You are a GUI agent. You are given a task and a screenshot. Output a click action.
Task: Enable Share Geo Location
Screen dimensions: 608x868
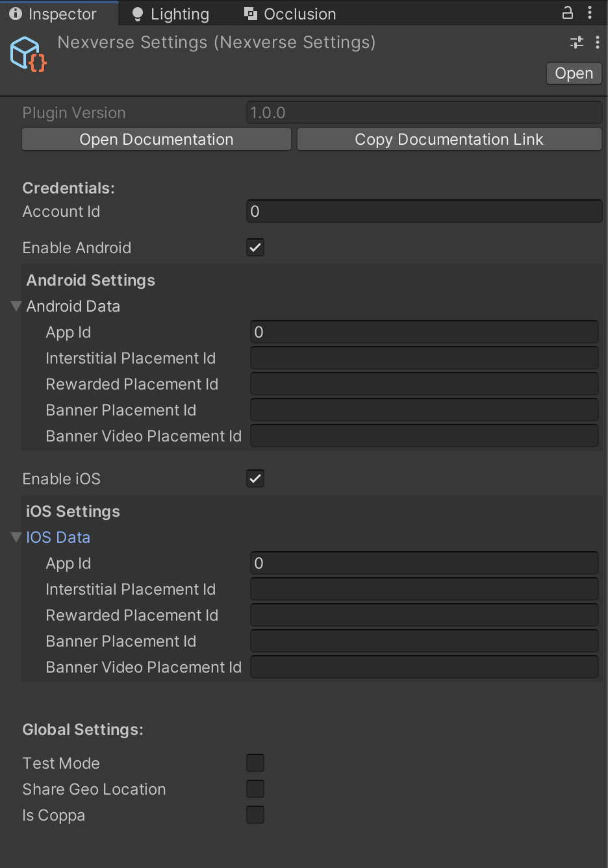255,789
